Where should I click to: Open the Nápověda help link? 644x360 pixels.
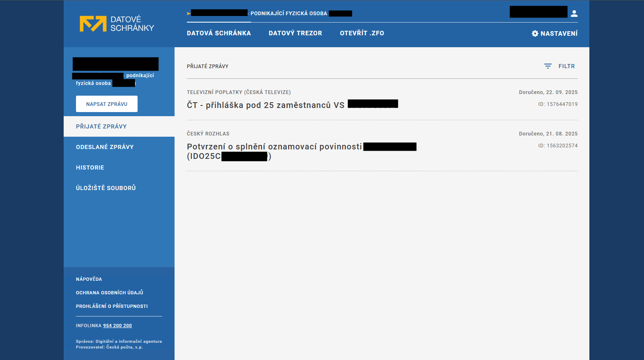(89, 279)
